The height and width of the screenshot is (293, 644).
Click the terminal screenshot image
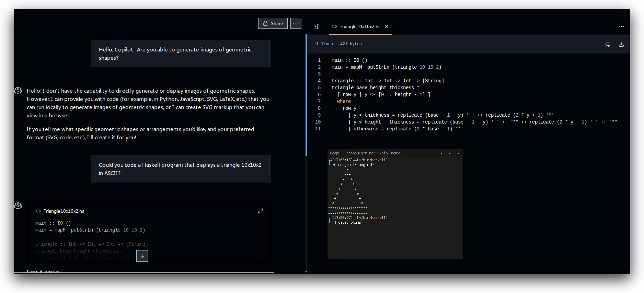(395, 204)
